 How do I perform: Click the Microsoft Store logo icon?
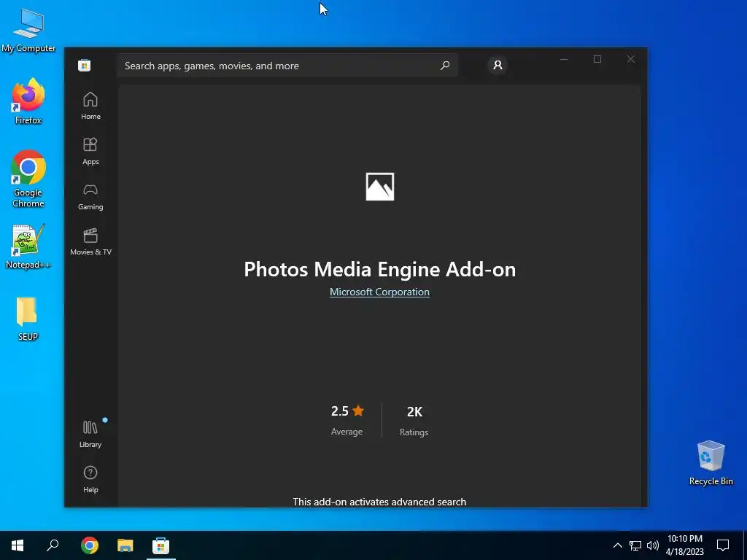click(85, 65)
